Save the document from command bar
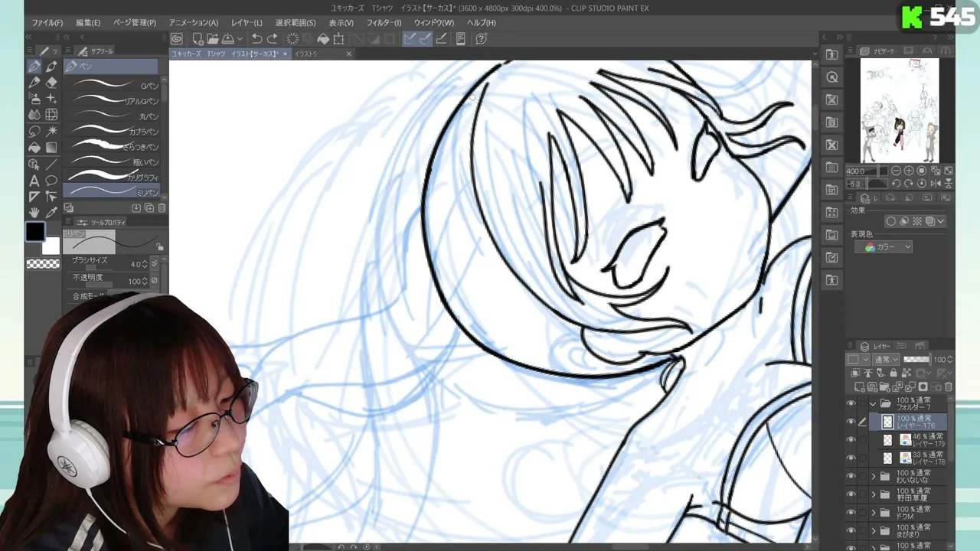The height and width of the screenshot is (551, 980). point(227,39)
